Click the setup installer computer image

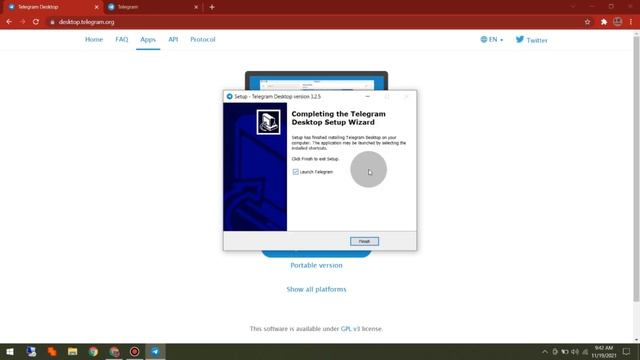pyautogui.click(x=268, y=122)
